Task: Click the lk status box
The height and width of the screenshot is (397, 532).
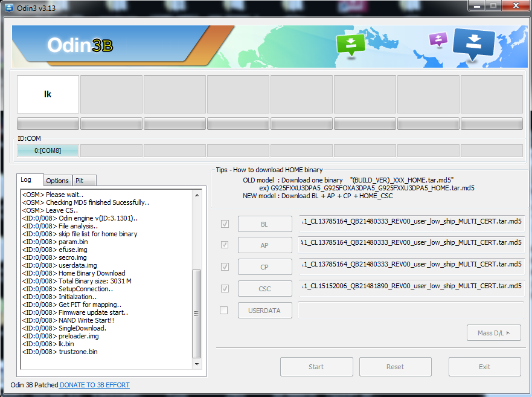Action: (x=48, y=94)
